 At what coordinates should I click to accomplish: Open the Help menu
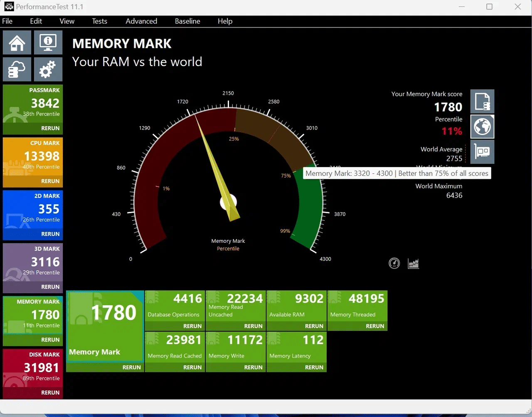(225, 21)
